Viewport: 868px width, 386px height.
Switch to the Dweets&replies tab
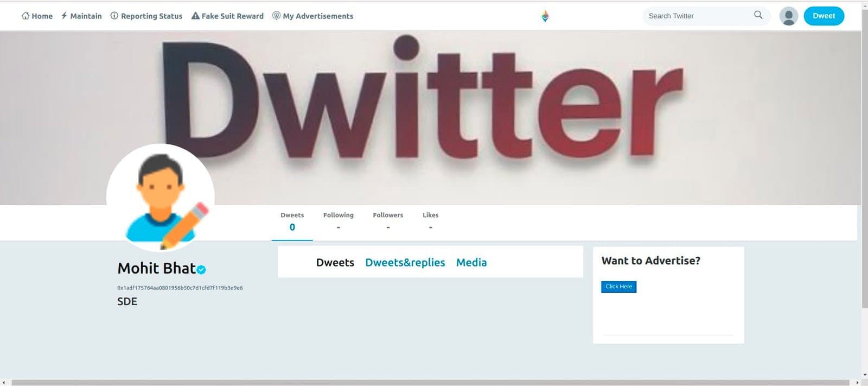405,262
